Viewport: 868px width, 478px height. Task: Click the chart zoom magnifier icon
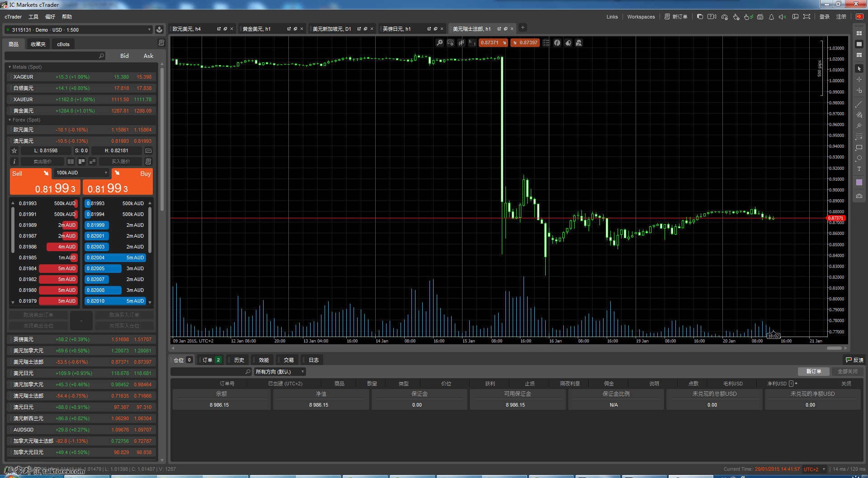tap(439, 42)
